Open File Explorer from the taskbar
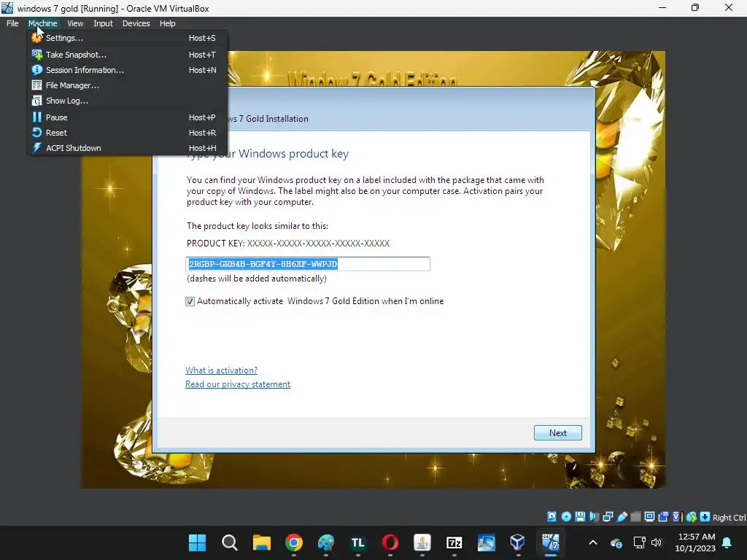The width and height of the screenshot is (747, 560). [x=262, y=542]
